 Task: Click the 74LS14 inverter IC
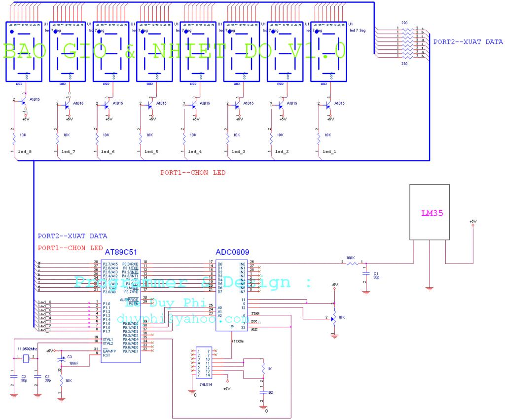(204, 363)
